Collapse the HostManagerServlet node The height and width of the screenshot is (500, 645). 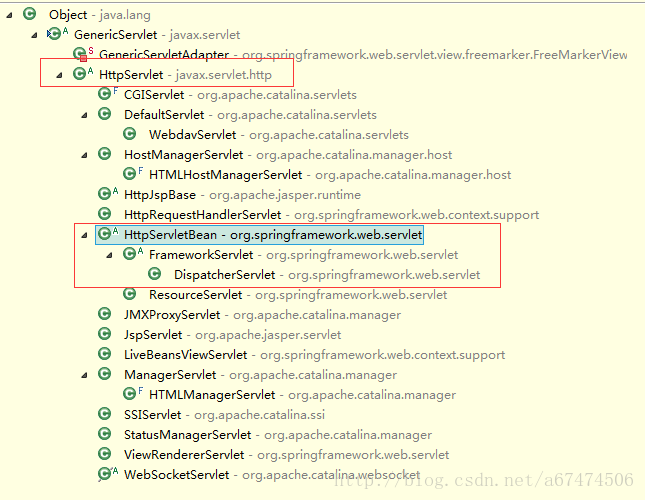point(85,155)
